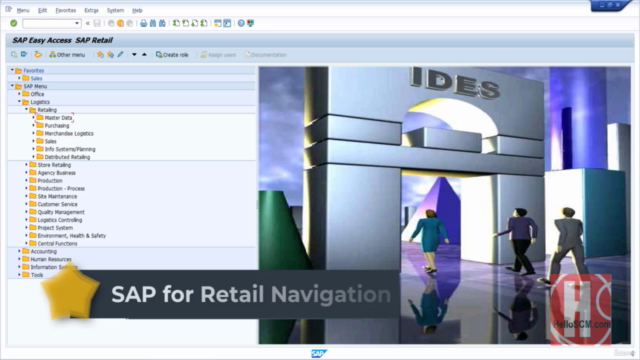The width and height of the screenshot is (640, 360).
Task: Open the Help menu
Action: click(x=137, y=10)
